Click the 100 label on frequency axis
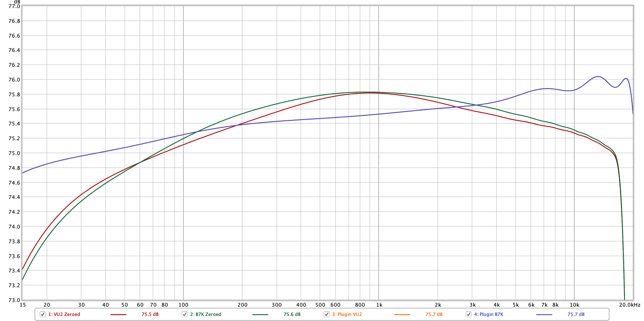The width and height of the screenshot is (644, 321). [x=183, y=305]
